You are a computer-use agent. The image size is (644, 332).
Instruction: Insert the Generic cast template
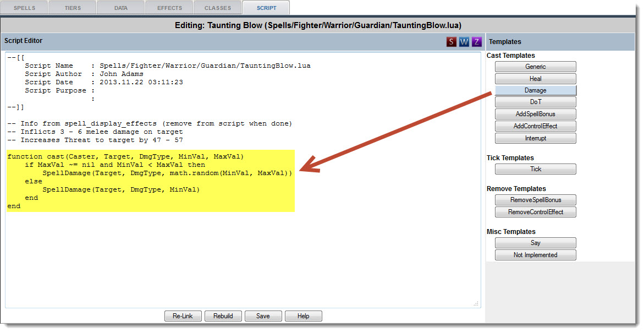coord(535,67)
